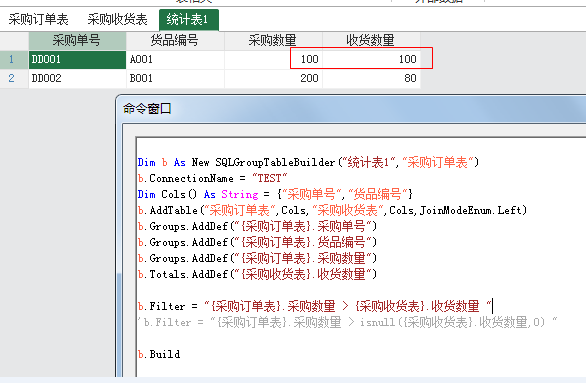Switch to the 采购订单表 tab

[x=38, y=19]
